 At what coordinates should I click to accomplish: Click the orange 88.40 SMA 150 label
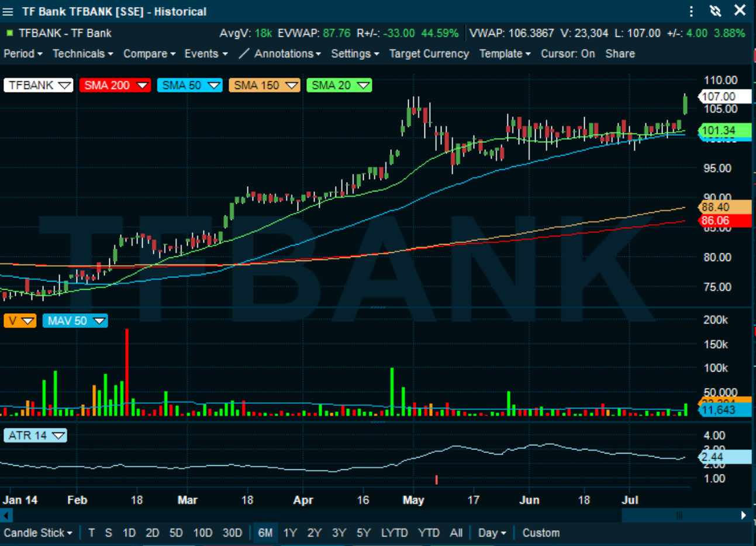tap(724, 207)
